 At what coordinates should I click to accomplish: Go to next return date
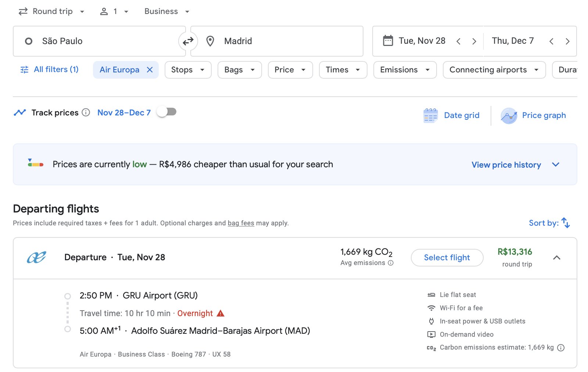pos(567,41)
